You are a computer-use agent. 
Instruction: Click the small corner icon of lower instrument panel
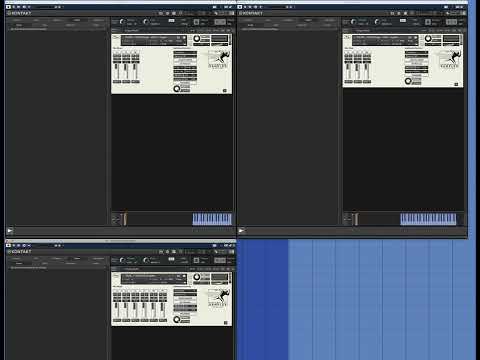(x=225, y=323)
